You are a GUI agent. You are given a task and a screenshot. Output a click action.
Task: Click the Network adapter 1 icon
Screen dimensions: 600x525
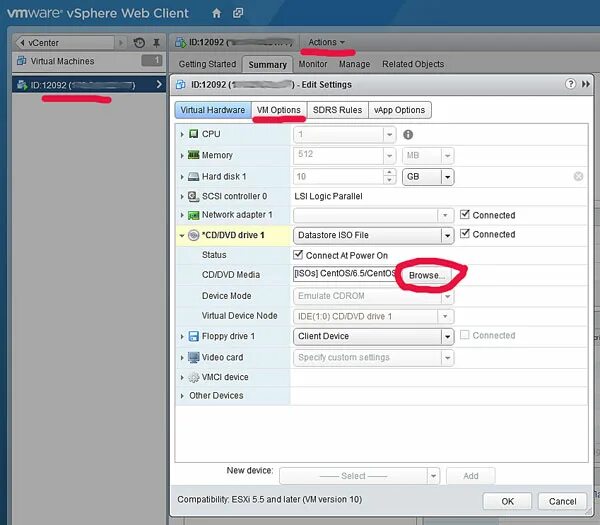click(x=194, y=215)
